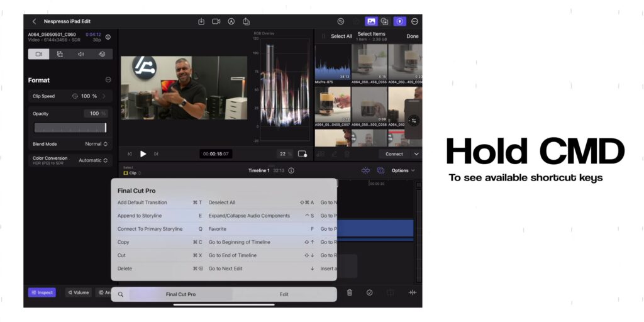The width and height of the screenshot is (644, 322).
Task: Click the trash delete icon in timeline toolbar
Action: tap(350, 292)
